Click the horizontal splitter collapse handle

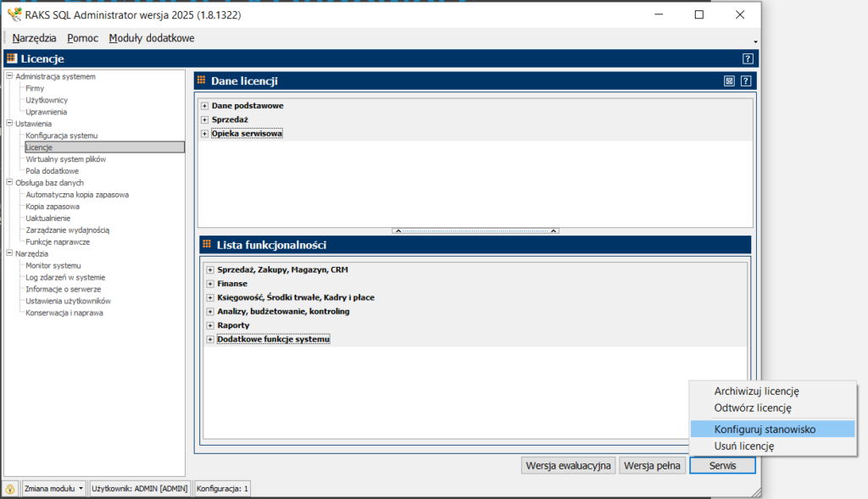[476, 230]
